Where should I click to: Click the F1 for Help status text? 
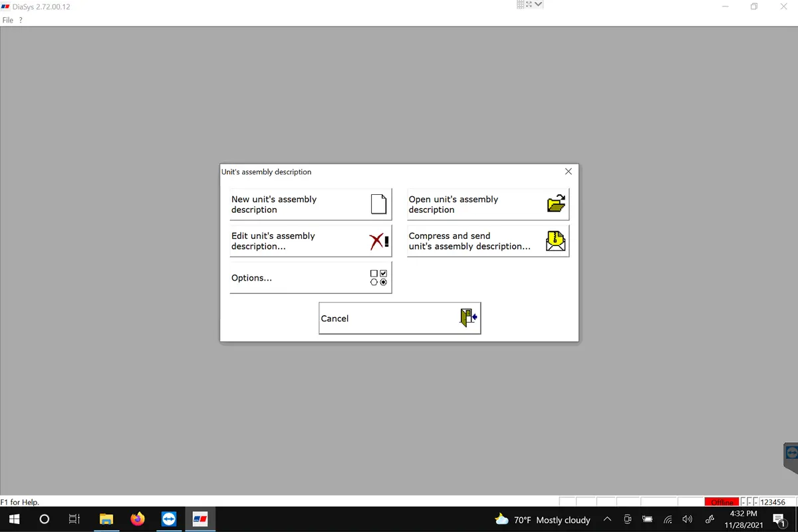(20, 502)
